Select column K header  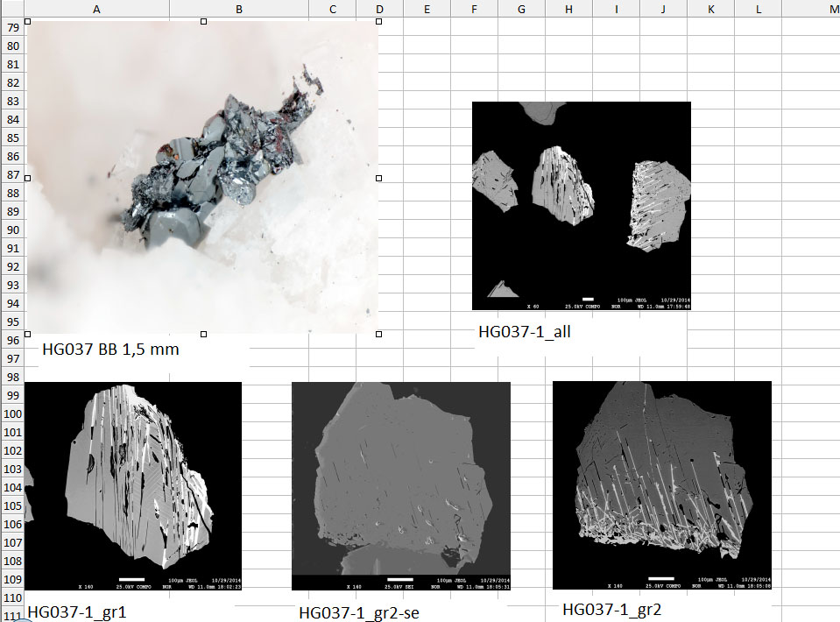click(711, 9)
